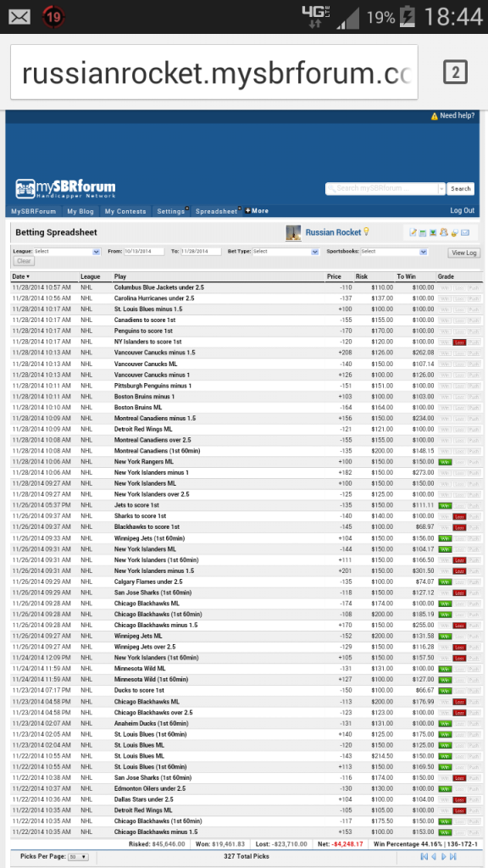Open the Sportsbooks select dropdown
Image resolution: width=488 pixels, height=868 pixels.
click(394, 251)
